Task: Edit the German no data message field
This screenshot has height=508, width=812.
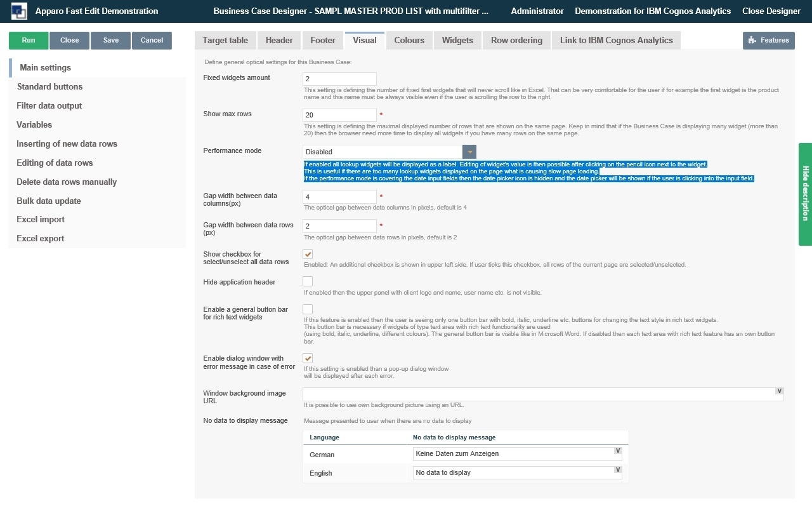Action: [517, 454]
